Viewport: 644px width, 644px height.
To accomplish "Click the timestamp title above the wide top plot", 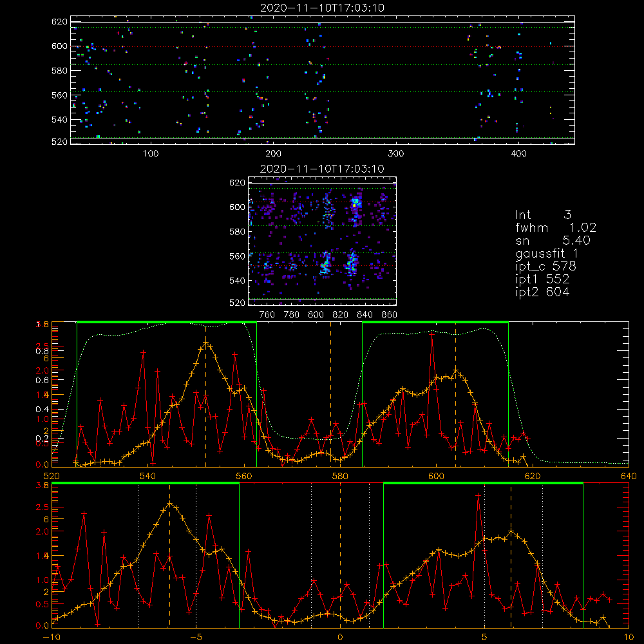I will click(x=323, y=7).
